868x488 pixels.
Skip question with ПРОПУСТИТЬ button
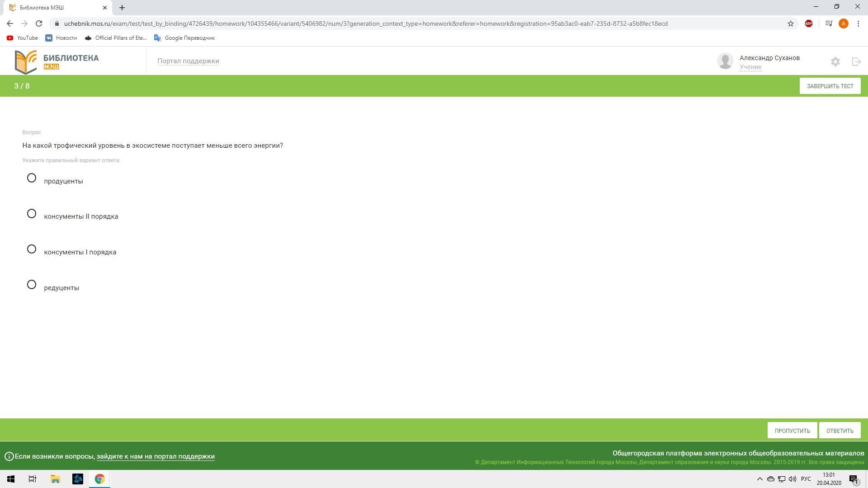tap(792, 431)
